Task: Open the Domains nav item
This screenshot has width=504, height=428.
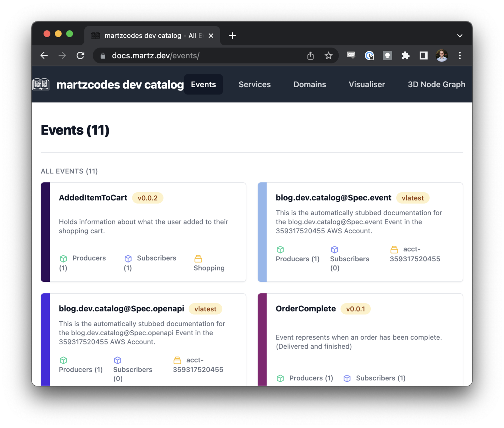Action: click(310, 84)
